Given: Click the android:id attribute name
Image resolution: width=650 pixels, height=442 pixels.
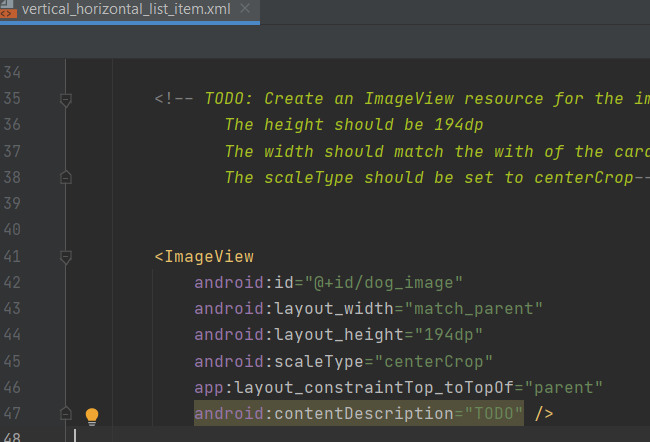Looking at the screenshot, I should pos(244,283).
